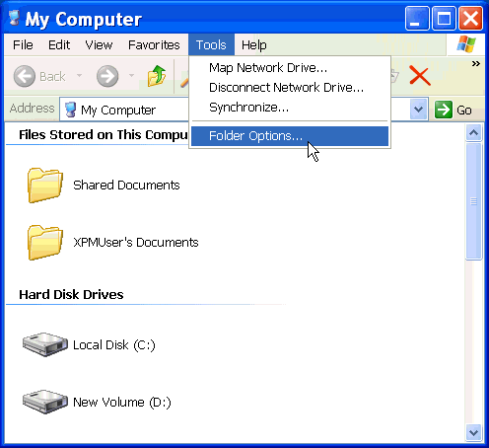This screenshot has height=448, width=489.
Task: Click the Back arrow icon
Action: [25, 76]
